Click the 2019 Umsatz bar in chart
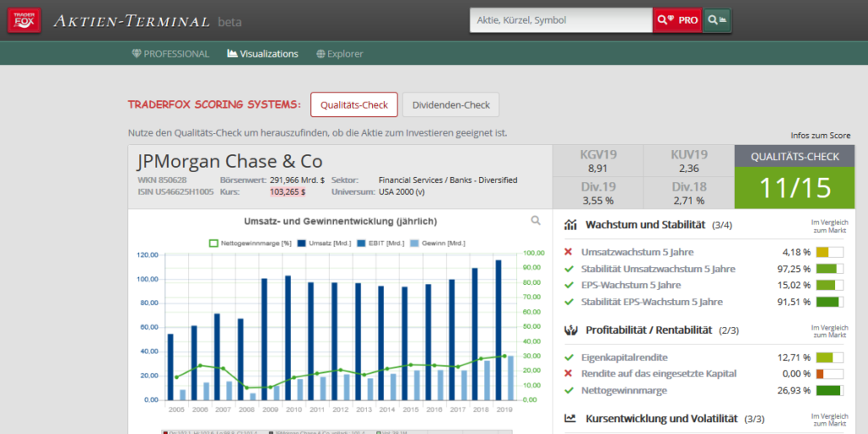Viewport: 868px width, 434px height. [498, 330]
